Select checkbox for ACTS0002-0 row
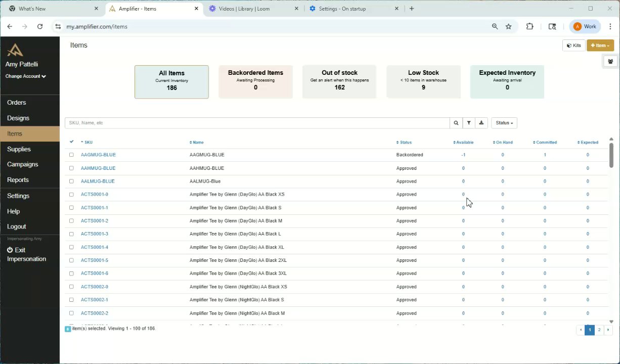The height and width of the screenshot is (364, 620). (x=71, y=287)
